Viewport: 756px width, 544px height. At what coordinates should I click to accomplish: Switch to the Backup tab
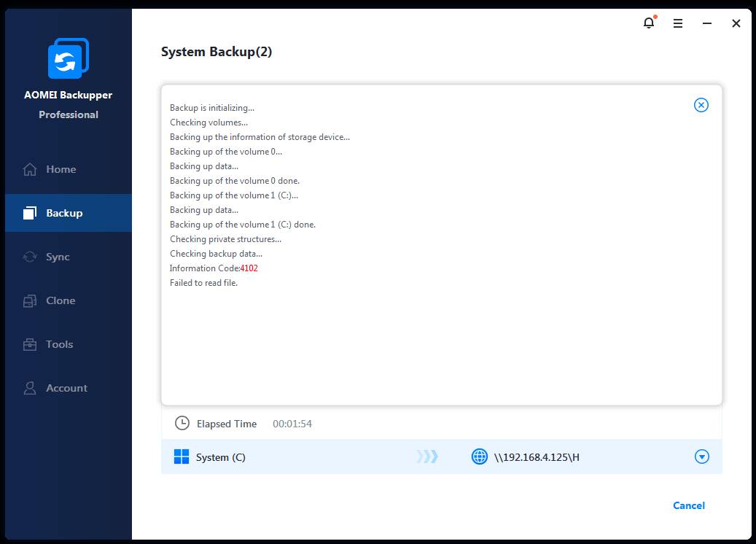click(x=64, y=213)
